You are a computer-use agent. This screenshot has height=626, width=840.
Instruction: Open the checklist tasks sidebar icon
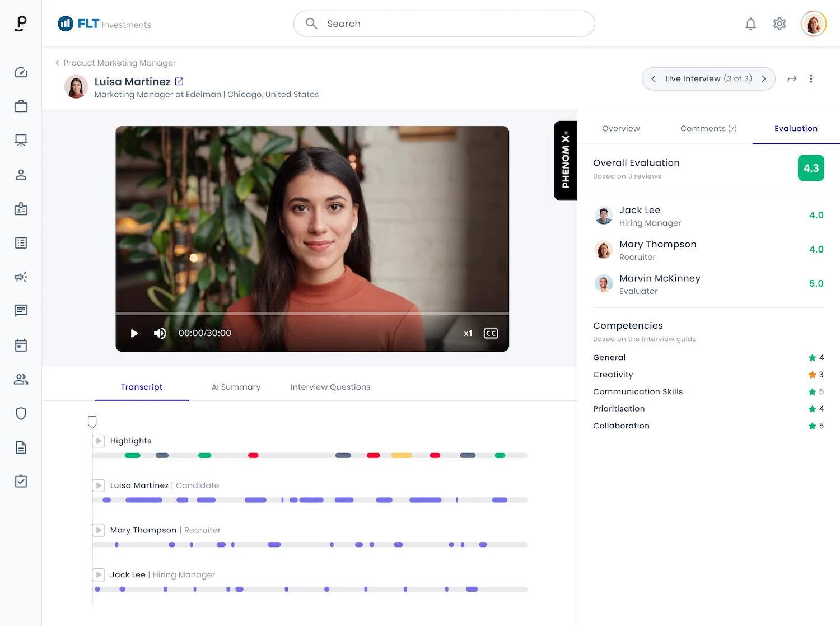(21, 482)
